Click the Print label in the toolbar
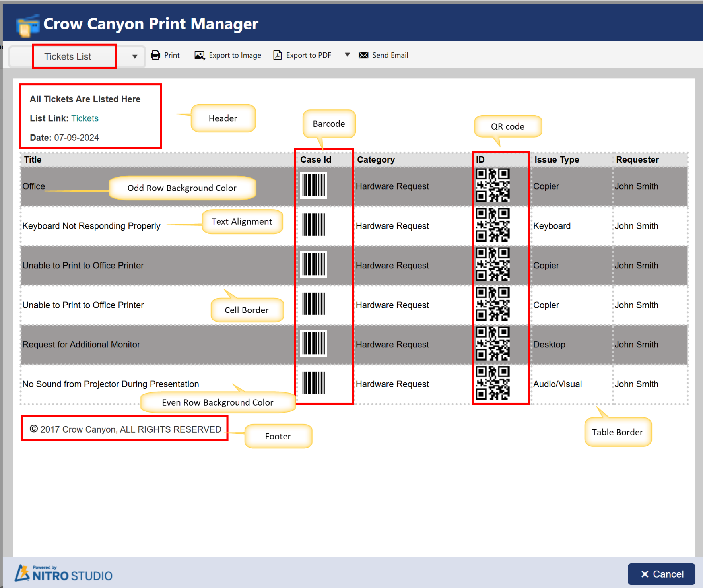 172,55
